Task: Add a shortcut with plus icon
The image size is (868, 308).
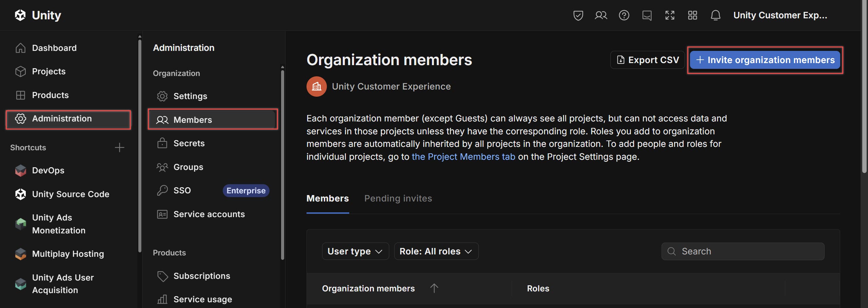Action: coord(119,148)
